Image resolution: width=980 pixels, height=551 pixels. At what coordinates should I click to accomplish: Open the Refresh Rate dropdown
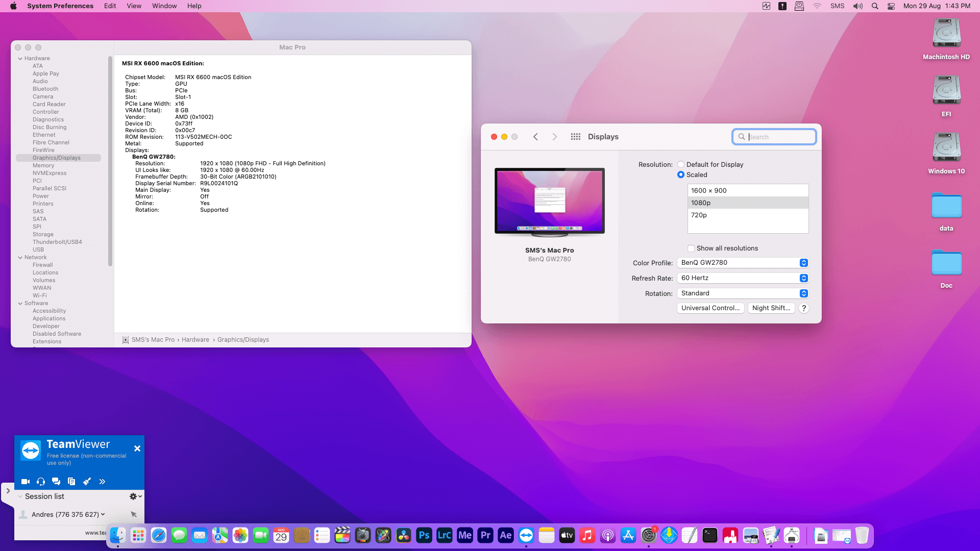tap(743, 278)
